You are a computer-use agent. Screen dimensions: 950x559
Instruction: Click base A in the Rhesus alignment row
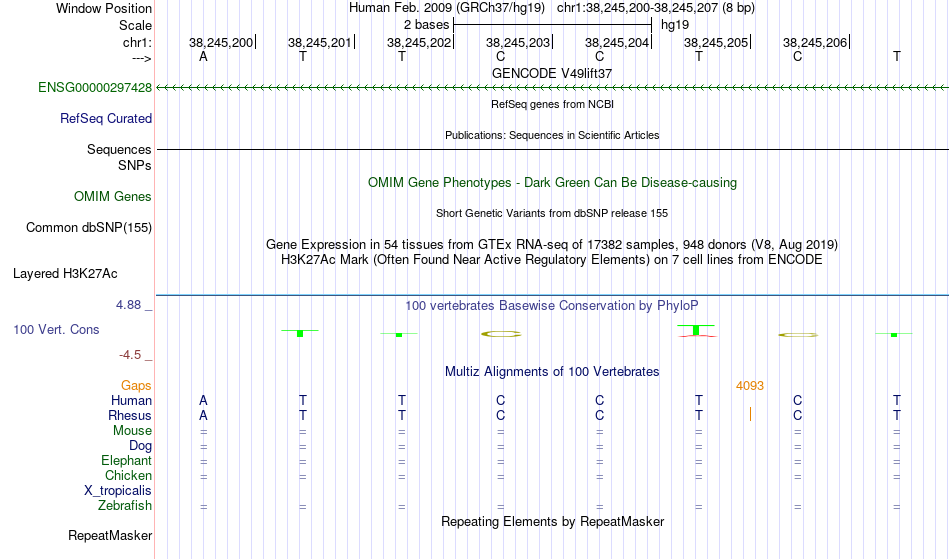tap(204, 415)
